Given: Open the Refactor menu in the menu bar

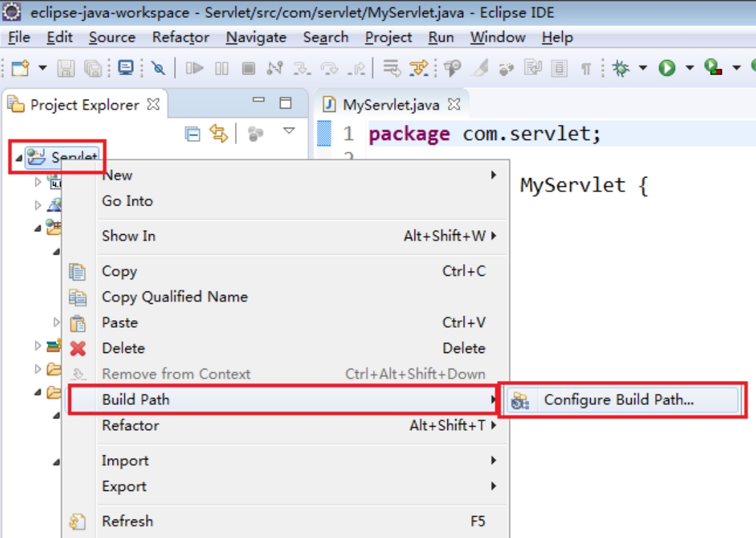Looking at the screenshot, I should pos(180,37).
